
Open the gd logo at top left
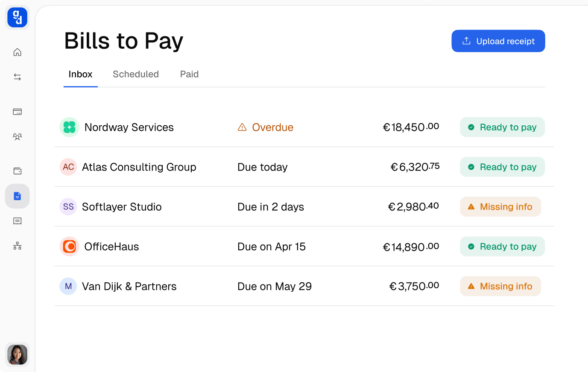pyautogui.click(x=17, y=17)
